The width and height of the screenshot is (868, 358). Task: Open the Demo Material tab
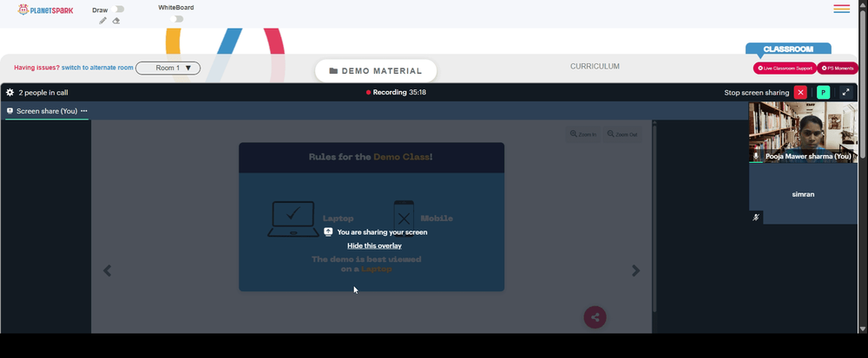pyautogui.click(x=376, y=71)
